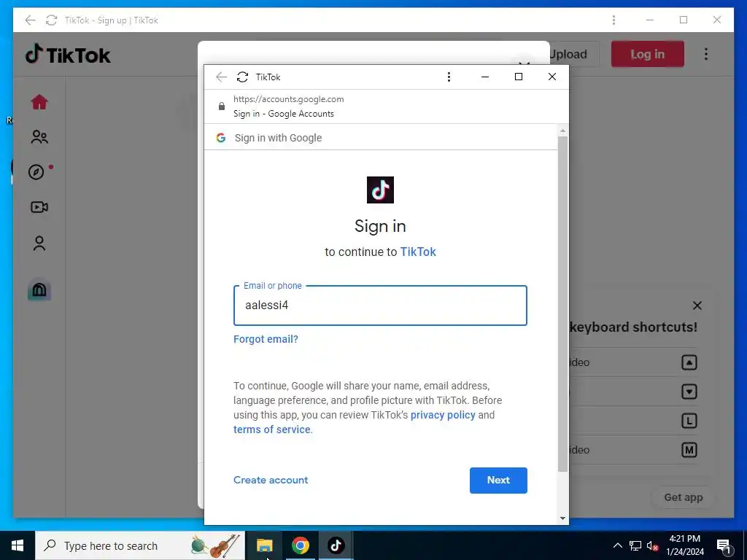Click the 'Sign in with Google' header text

[x=278, y=138]
